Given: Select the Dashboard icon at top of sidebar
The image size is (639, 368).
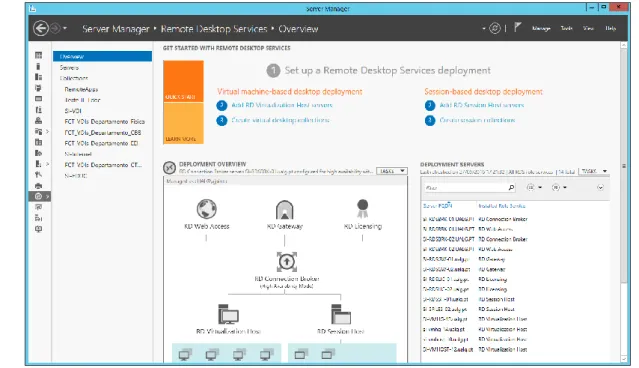Looking at the screenshot, I should 38,55.
